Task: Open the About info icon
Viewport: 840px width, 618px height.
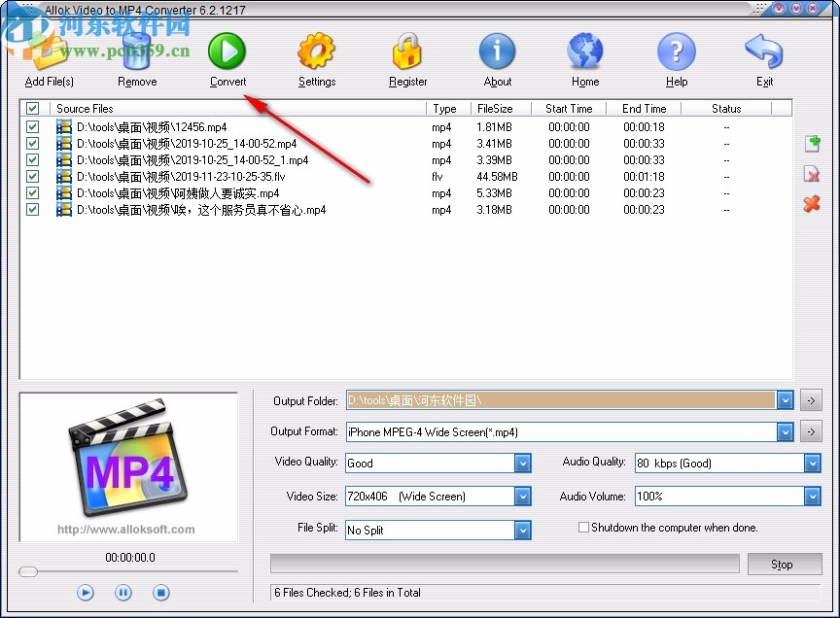Action: 497,51
